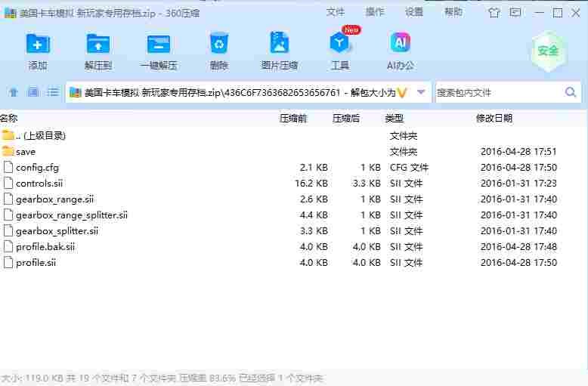Click the config.cfg file icon
The height and width of the screenshot is (386, 588).
pos(8,167)
